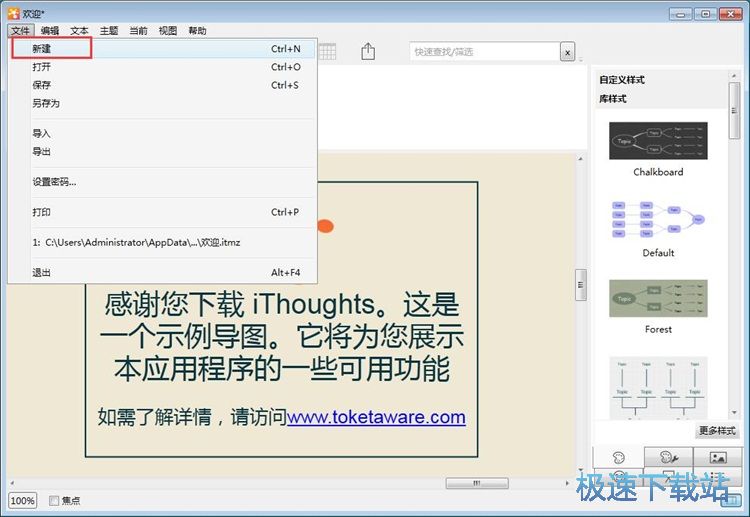
Task: Click the calendar grid toolbar icon
Action: click(328, 51)
